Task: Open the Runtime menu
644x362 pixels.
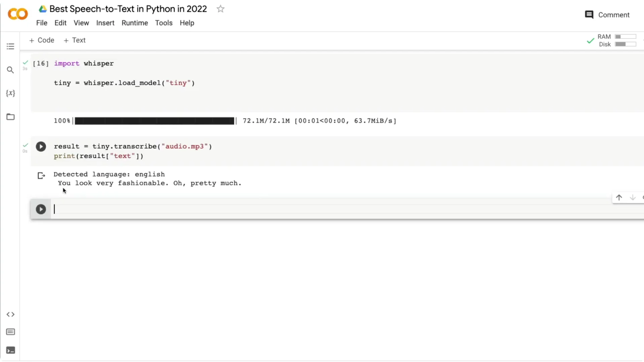Action: click(x=135, y=23)
